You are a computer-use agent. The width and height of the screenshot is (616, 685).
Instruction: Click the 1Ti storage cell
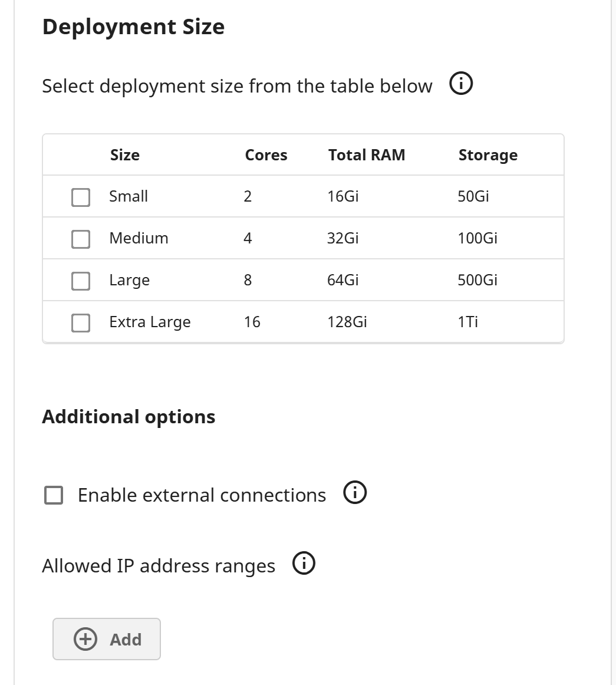click(467, 322)
